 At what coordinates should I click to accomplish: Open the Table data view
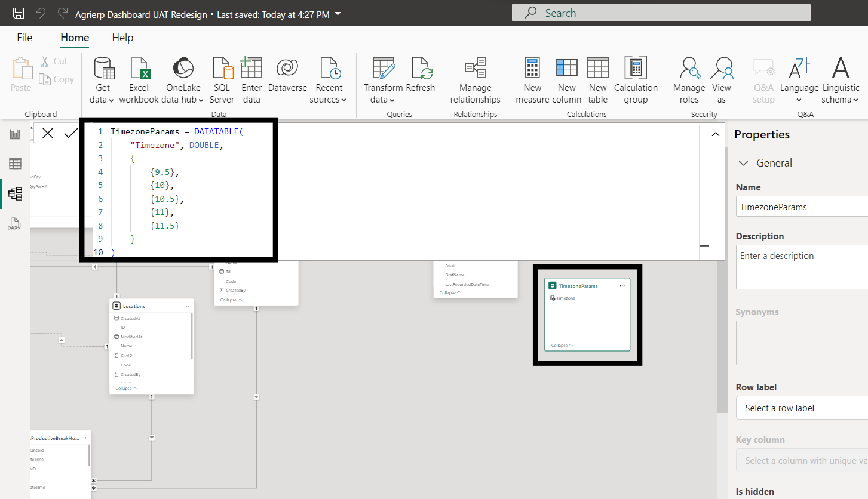click(14, 163)
